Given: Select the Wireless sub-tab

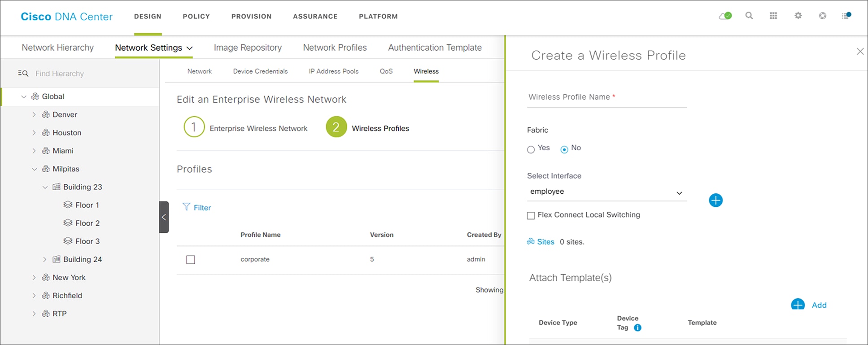Looking at the screenshot, I should [x=426, y=71].
